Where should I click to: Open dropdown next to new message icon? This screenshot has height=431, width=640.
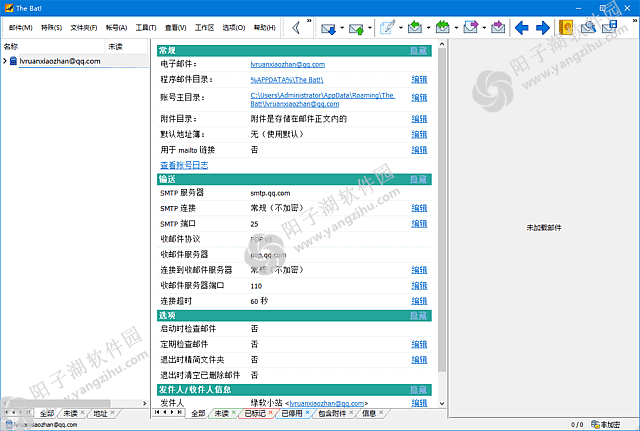(401, 28)
